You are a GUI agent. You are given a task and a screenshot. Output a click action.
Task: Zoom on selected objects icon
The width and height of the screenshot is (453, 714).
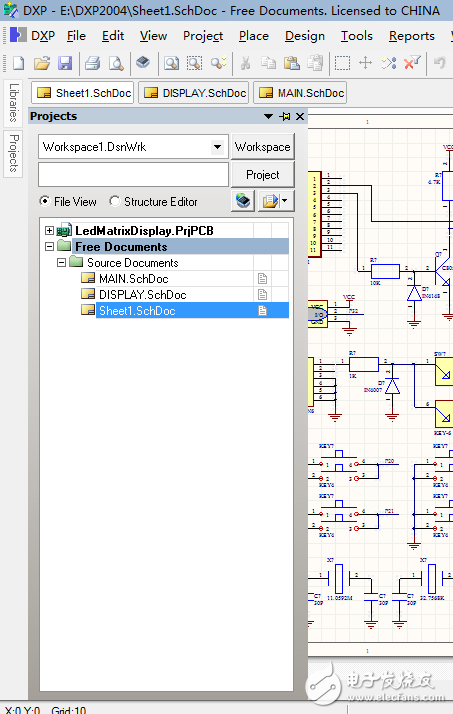[218, 63]
